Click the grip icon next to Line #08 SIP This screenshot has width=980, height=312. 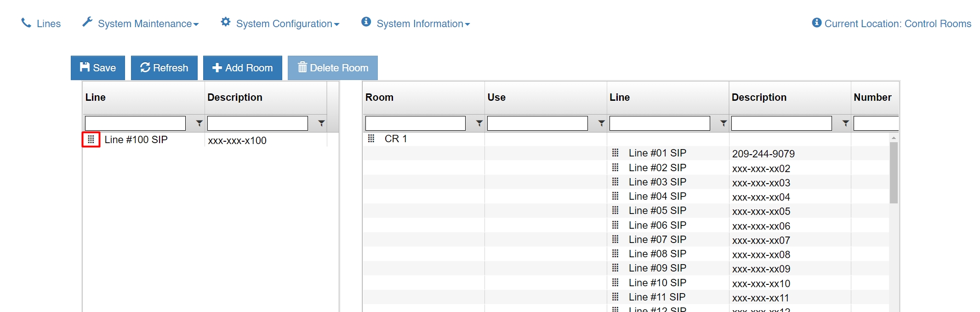[x=615, y=253]
